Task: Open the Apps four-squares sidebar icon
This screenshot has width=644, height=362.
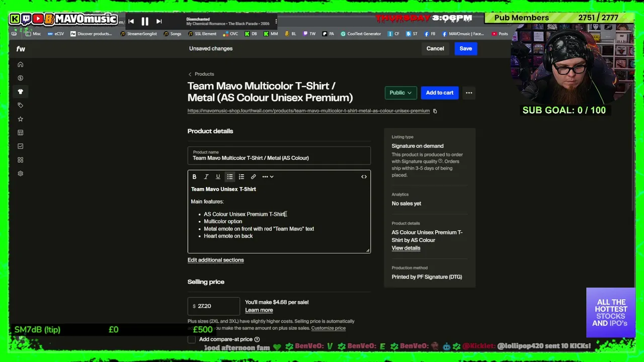Action: (21, 160)
